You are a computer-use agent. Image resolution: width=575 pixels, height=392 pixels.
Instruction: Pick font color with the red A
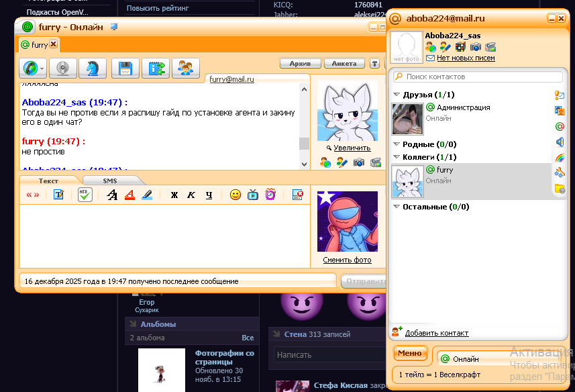129,195
